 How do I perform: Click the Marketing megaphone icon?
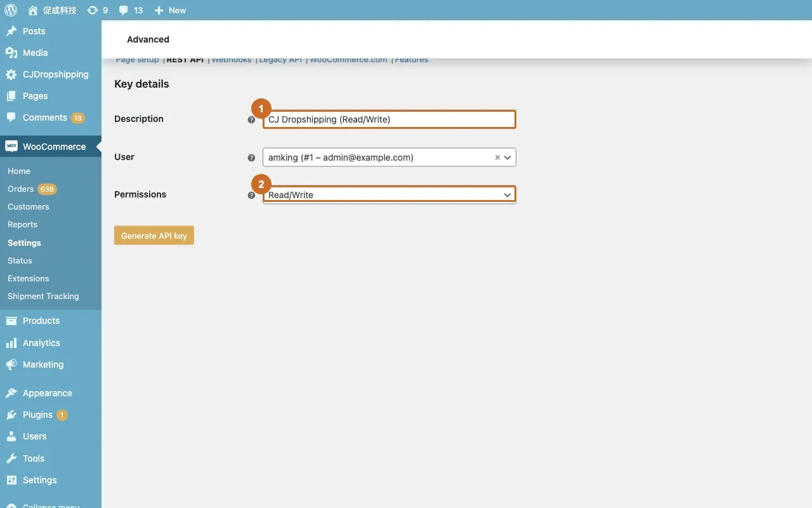[x=11, y=364]
